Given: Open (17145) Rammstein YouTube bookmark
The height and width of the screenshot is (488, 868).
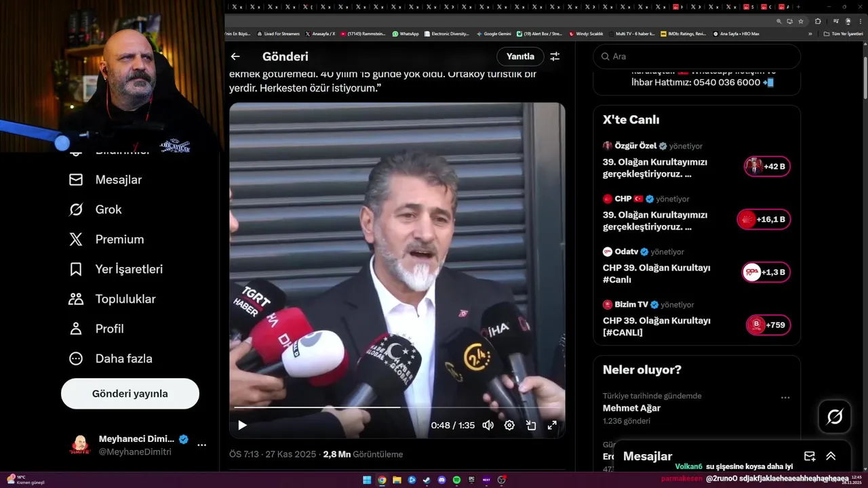Looking at the screenshot, I should click(363, 34).
